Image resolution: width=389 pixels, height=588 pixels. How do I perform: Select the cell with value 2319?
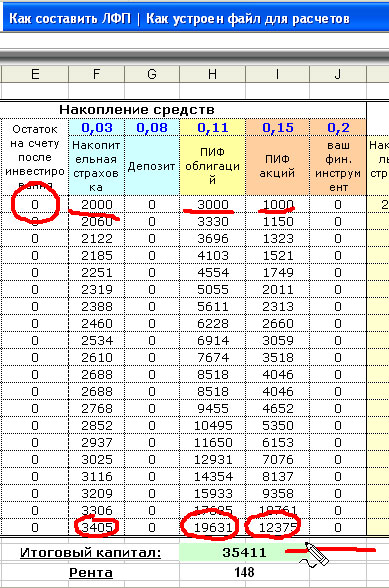pyautogui.click(x=96, y=290)
